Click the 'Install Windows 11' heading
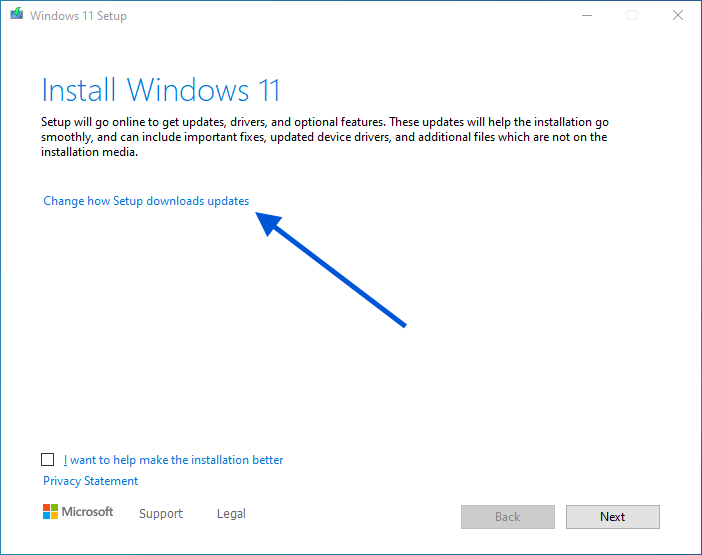 point(161,90)
